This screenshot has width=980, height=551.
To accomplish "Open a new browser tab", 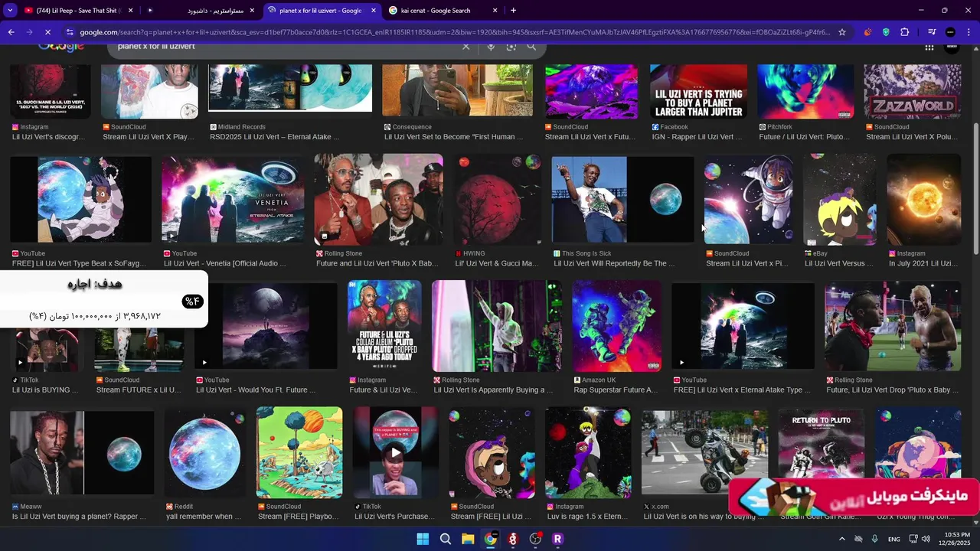I will pos(513,10).
